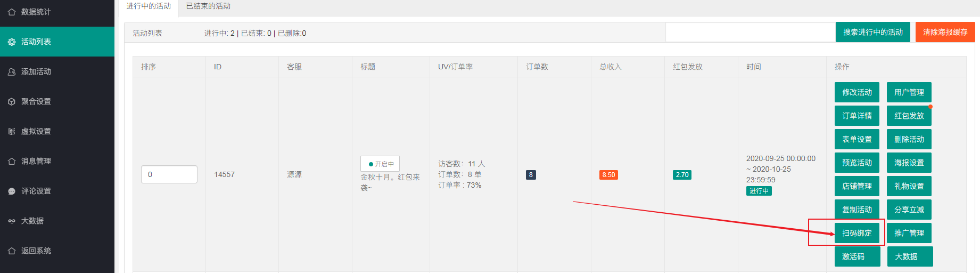Click the red packet badge 2.70
The height and width of the screenshot is (273, 980).
tap(682, 175)
